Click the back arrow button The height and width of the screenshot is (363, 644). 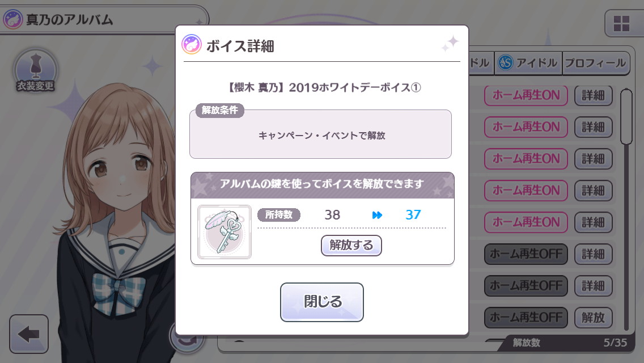[x=29, y=334]
